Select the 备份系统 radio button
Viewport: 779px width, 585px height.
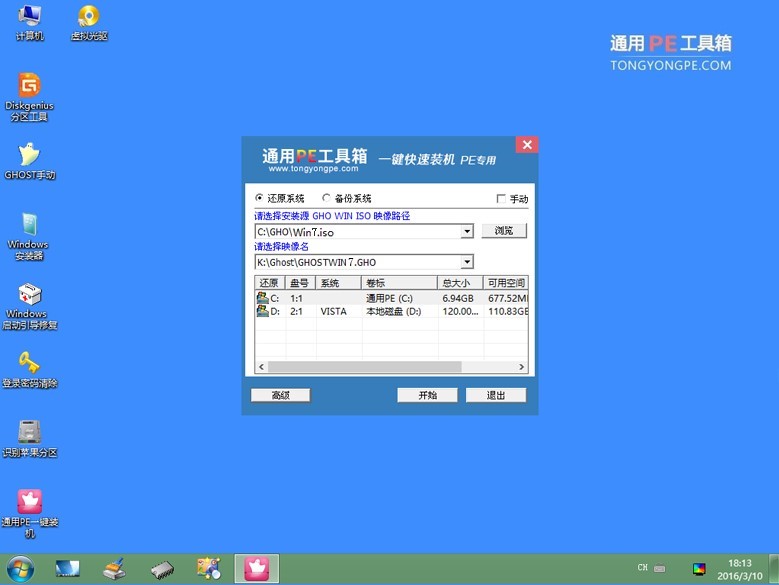pyautogui.click(x=327, y=199)
